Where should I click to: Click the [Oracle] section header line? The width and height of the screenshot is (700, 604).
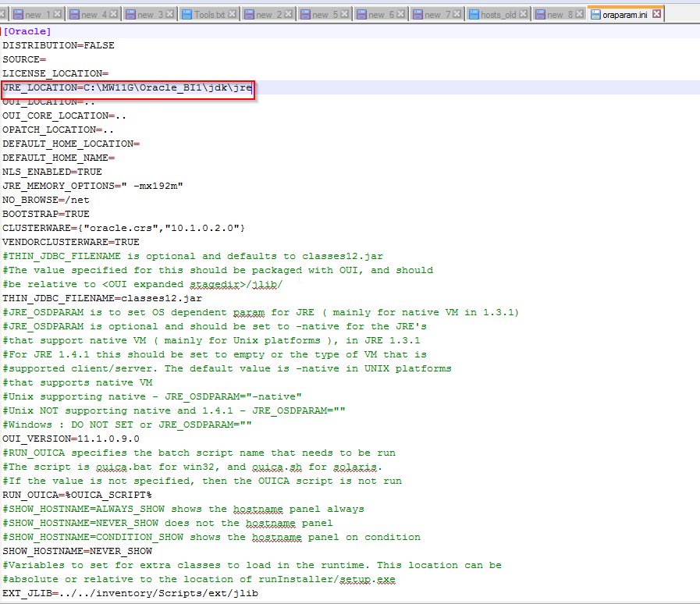[27, 31]
